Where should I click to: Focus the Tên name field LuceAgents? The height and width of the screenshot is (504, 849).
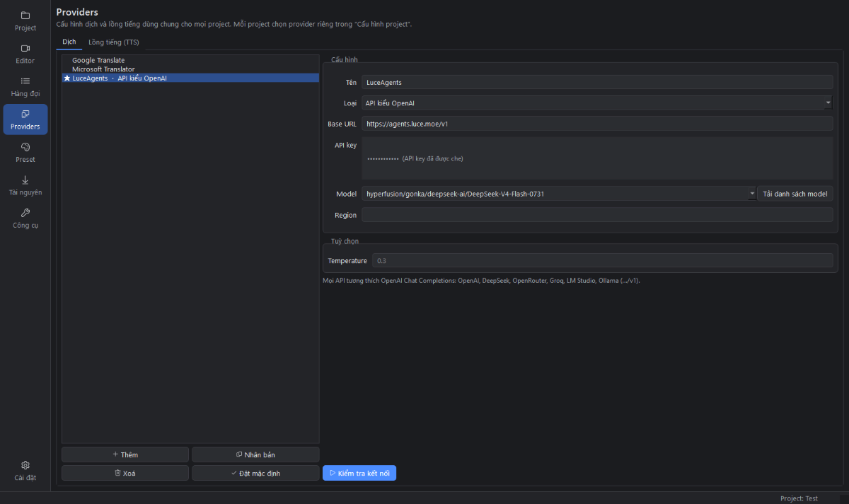[597, 83]
